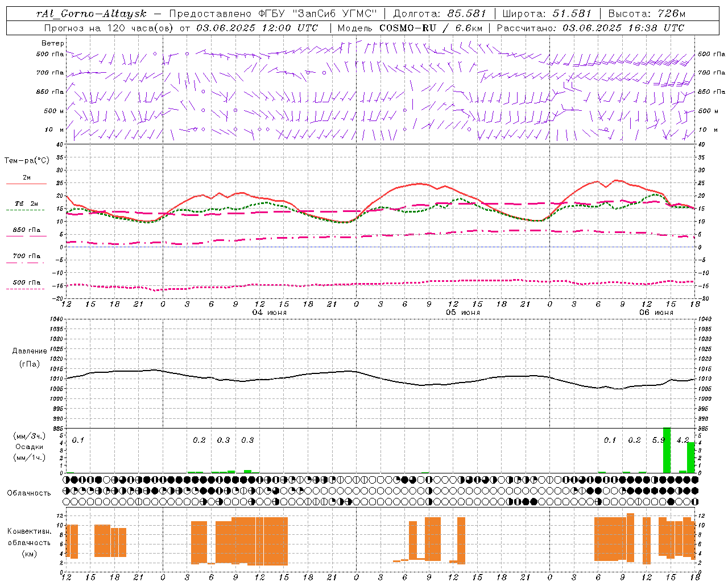728x582 pixels.
Task: Click the 5.9 precipitation value
Action: click(659, 440)
